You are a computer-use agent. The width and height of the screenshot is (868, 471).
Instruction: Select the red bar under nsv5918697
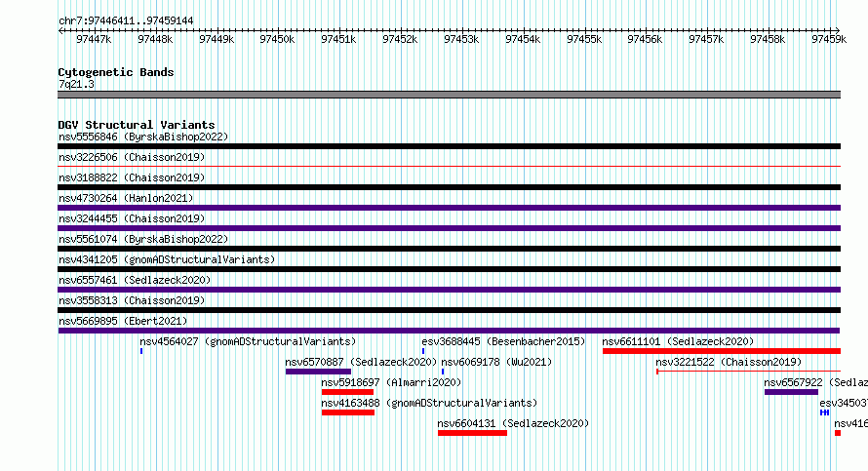point(347,392)
